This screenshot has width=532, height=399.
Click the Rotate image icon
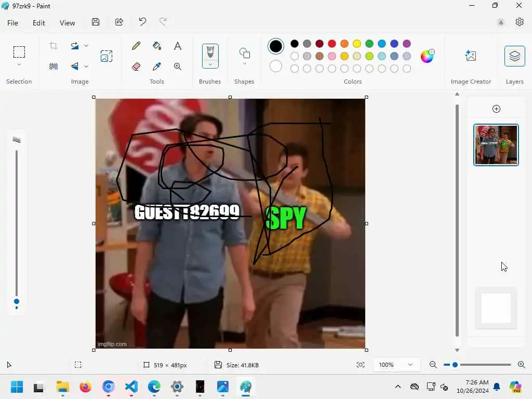tap(75, 46)
